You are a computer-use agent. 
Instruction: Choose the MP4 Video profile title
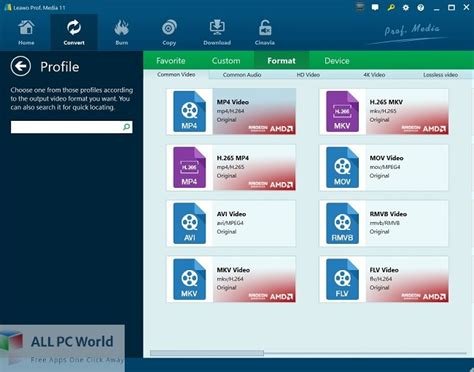pos(233,102)
